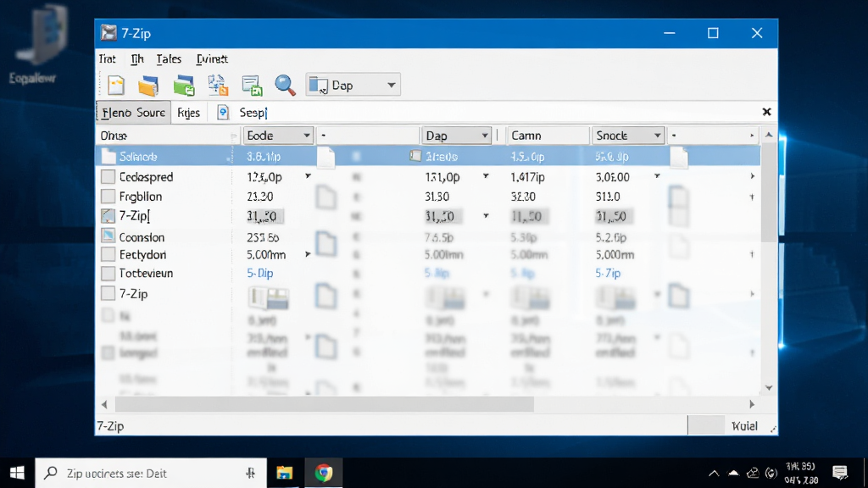Screen dimensions: 868x488
Task: Toggle the 7-Zip[ row checkbox
Action: 108,216
